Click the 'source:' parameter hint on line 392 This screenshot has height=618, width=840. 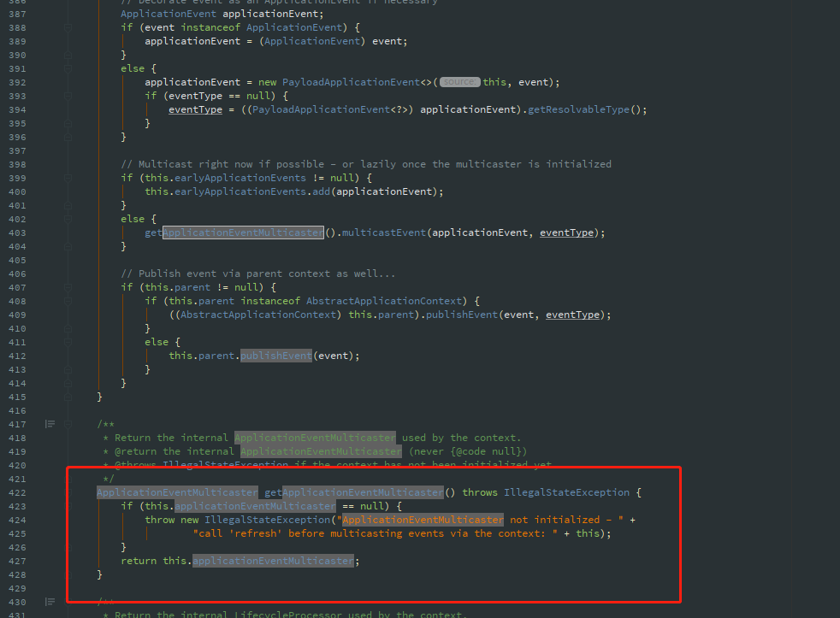click(x=459, y=82)
